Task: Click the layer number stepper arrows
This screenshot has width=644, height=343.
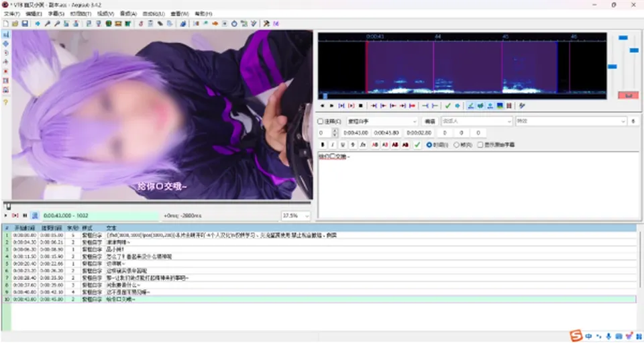Action: click(335, 133)
